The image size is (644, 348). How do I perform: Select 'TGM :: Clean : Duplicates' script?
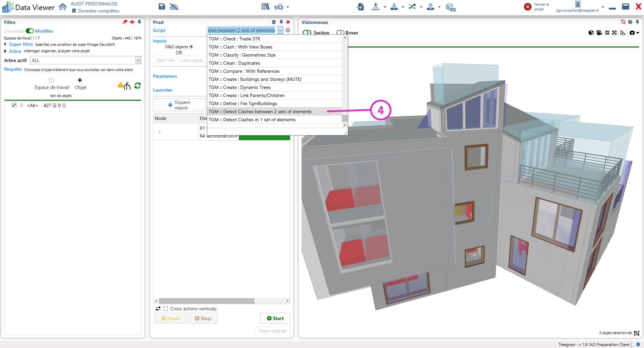[234, 63]
